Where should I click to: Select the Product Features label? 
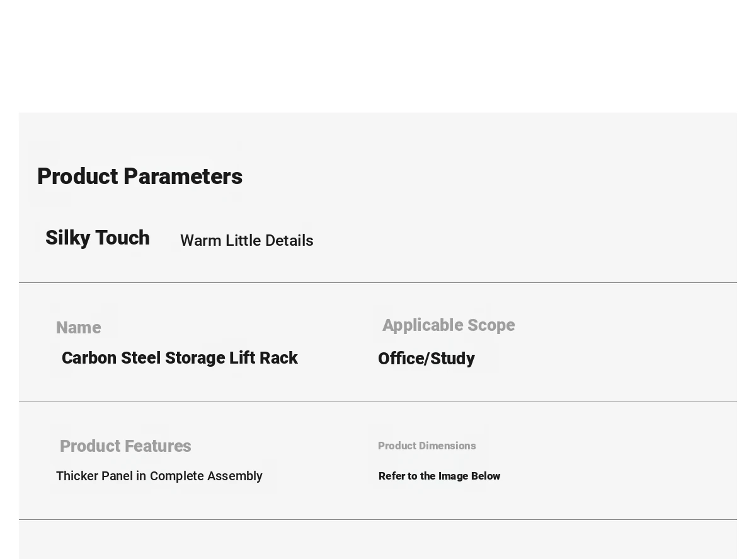click(x=125, y=446)
